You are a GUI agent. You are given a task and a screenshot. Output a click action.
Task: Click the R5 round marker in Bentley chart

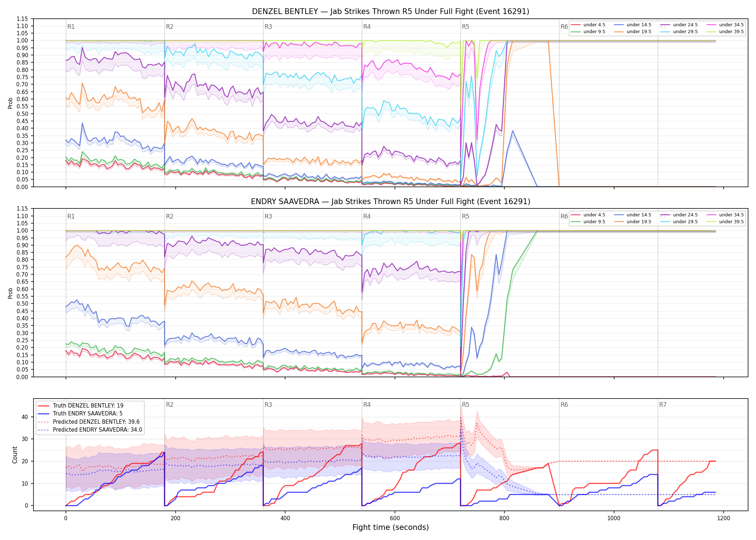(465, 27)
